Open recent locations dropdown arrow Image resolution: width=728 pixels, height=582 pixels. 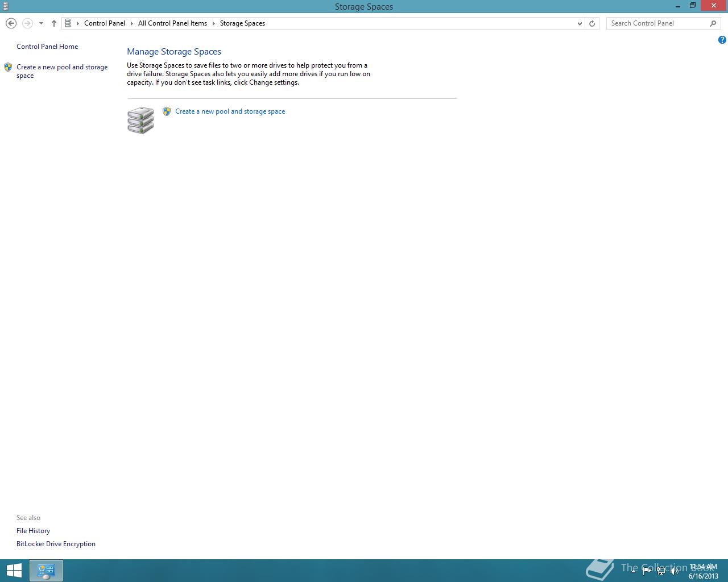tap(41, 23)
